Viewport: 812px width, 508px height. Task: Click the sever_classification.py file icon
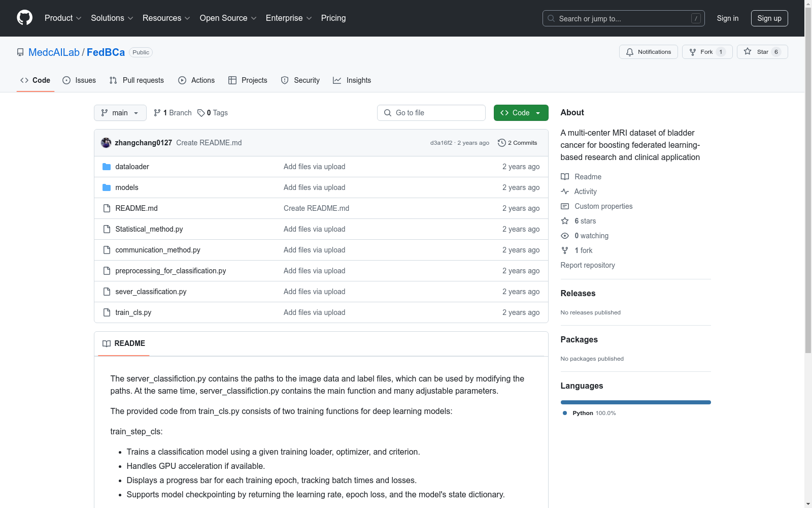107,292
